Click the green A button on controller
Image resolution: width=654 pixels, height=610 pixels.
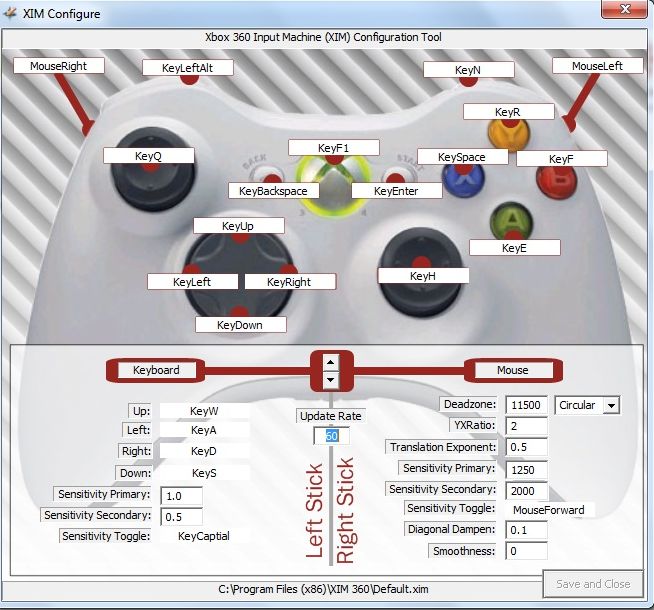(x=511, y=221)
